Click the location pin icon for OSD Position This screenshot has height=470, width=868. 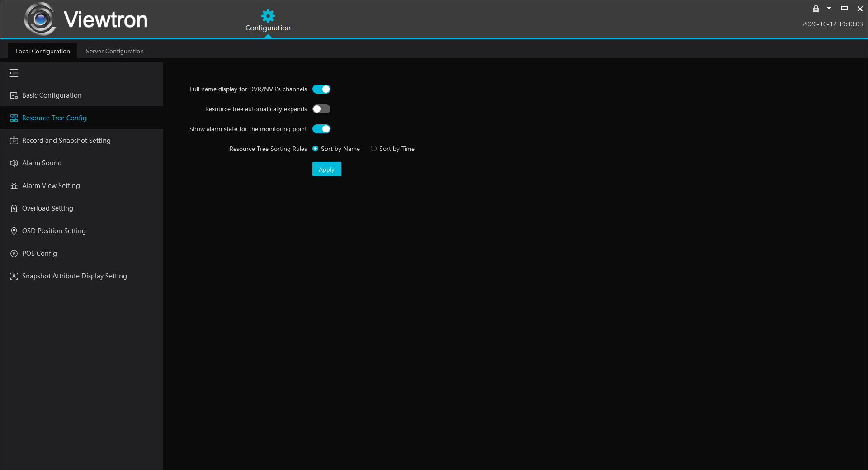[x=14, y=231]
